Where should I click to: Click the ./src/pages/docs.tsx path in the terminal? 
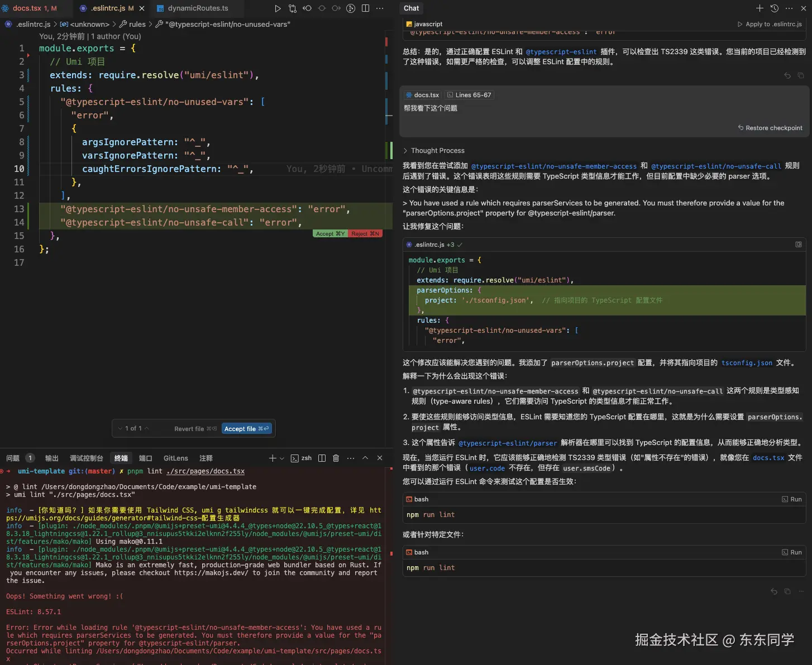tap(206, 471)
